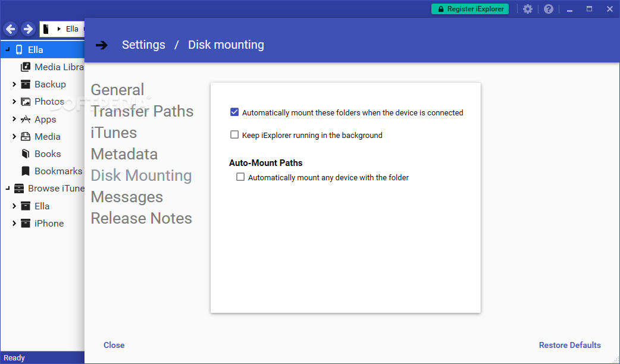620x364 pixels.
Task: Collapse the Ella device tree node
Action: point(8,50)
